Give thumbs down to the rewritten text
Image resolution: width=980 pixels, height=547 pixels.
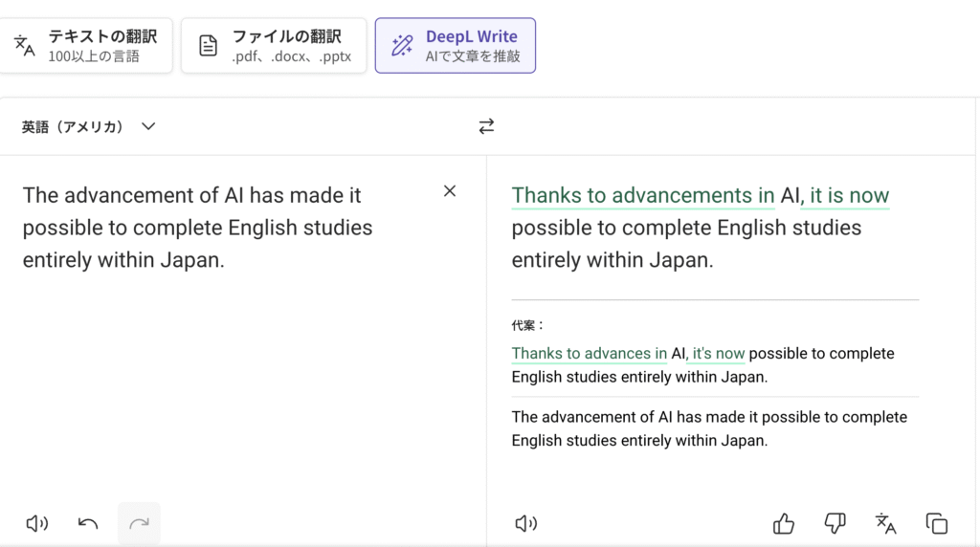coord(835,523)
